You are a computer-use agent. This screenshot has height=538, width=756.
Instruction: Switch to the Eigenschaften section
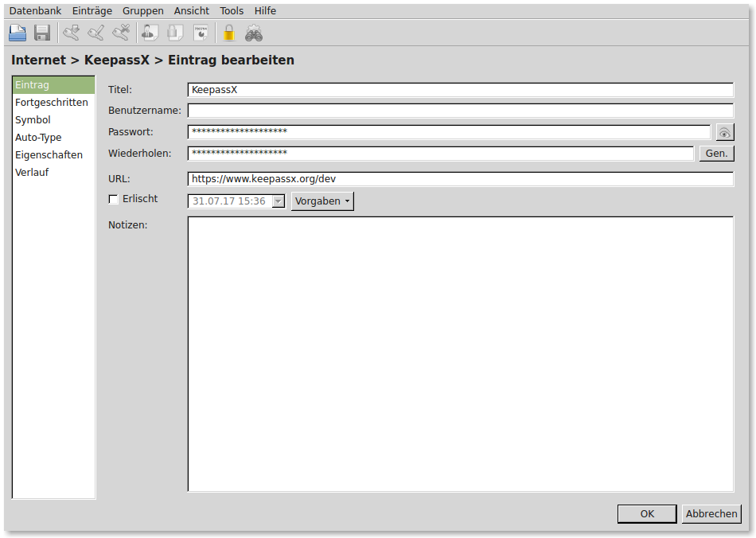click(53, 154)
